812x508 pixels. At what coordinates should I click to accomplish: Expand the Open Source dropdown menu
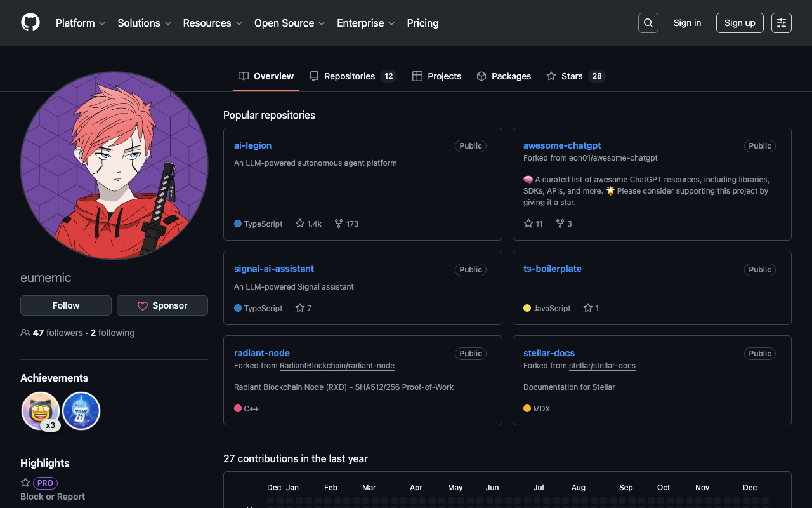click(x=289, y=23)
